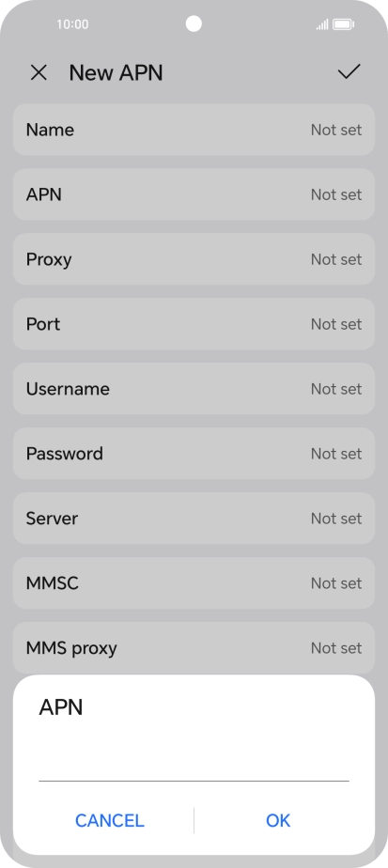
Task: Open the APN setting row
Action: coord(194,194)
